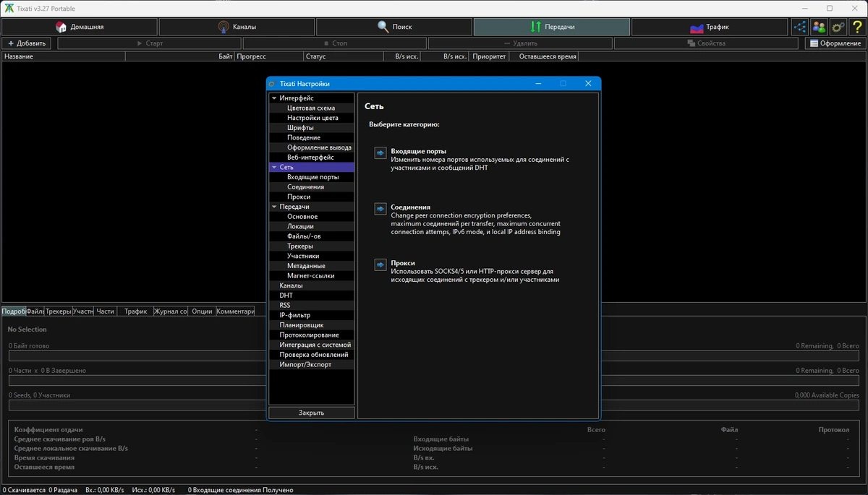868x495 pixels.
Task: Open the Поиск search tab
Action: point(394,27)
